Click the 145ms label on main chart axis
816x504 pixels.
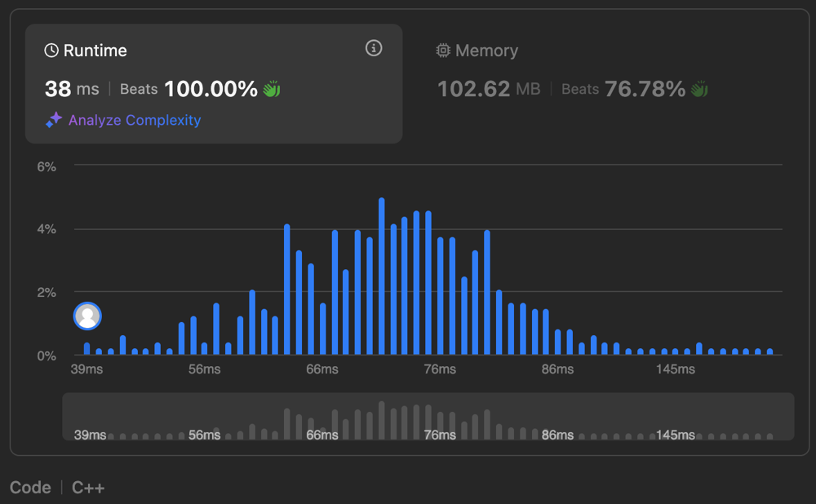click(x=675, y=369)
